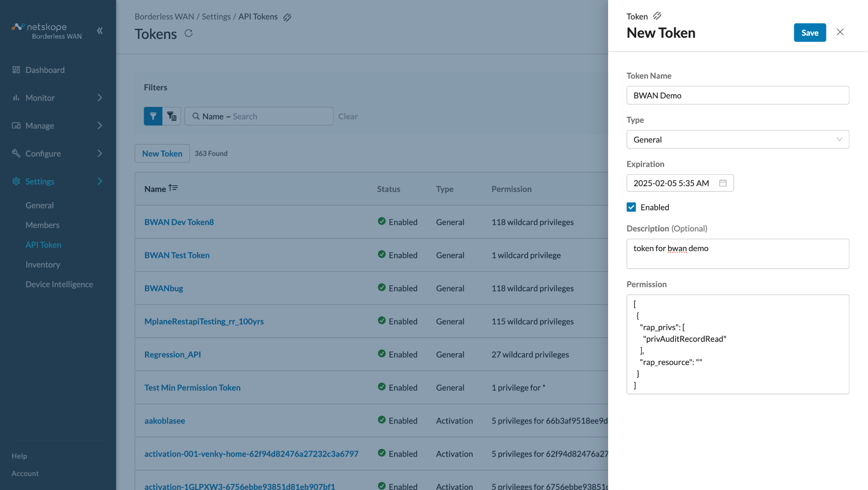Close the New Token panel
This screenshot has height=490, width=868.
click(x=840, y=32)
